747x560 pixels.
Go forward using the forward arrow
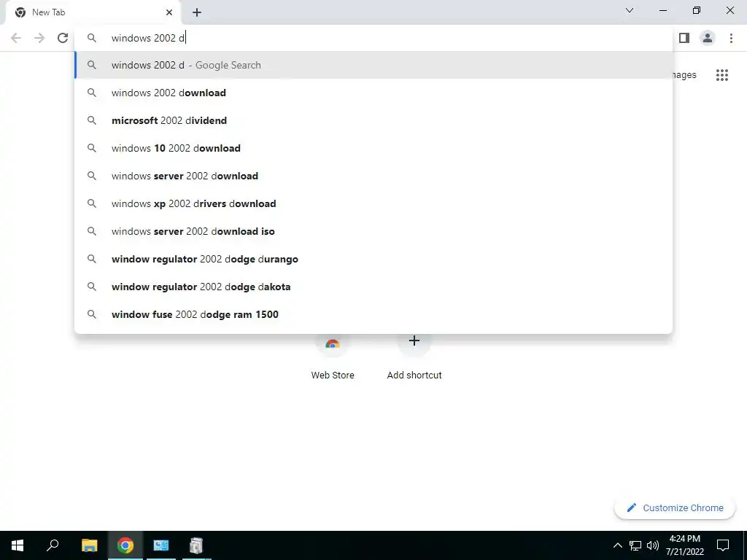tap(39, 38)
